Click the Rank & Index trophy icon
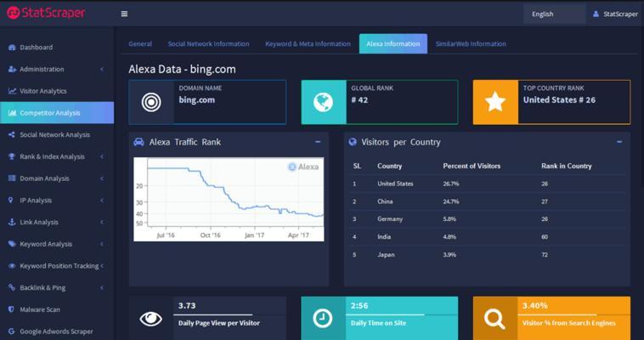The width and height of the screenshot is (644, 340). point(12,156)
